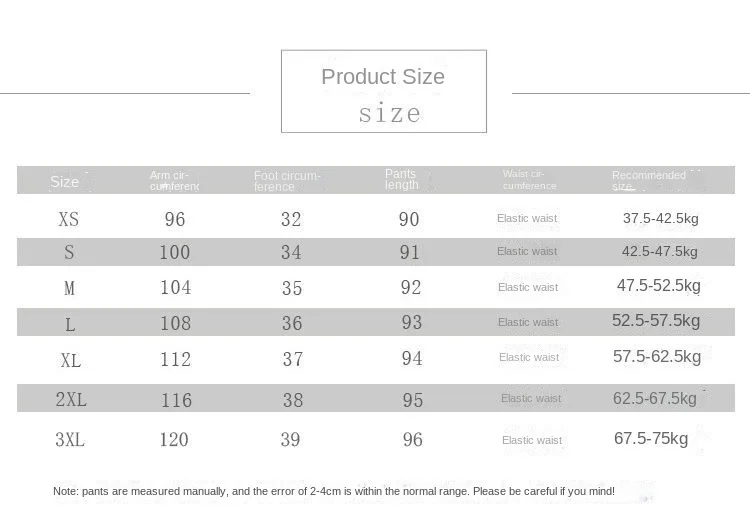The image size is (750, 529).
Task: Click the L size row label
Action: click(x=70, y=324)
